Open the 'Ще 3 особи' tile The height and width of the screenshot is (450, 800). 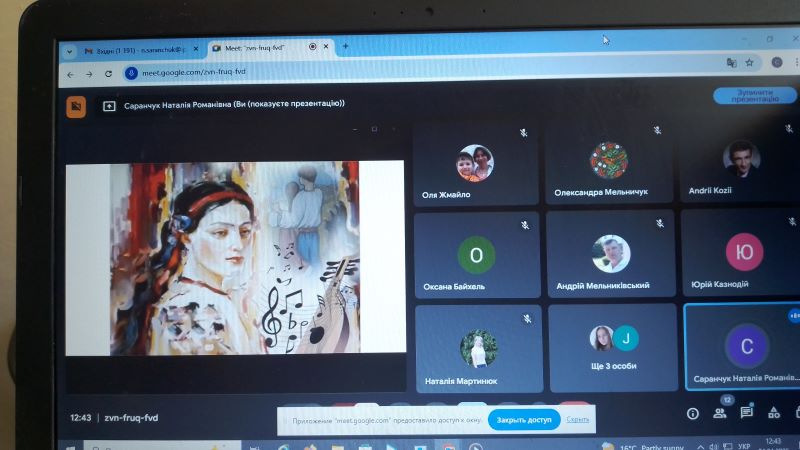[x=613, y=348]
